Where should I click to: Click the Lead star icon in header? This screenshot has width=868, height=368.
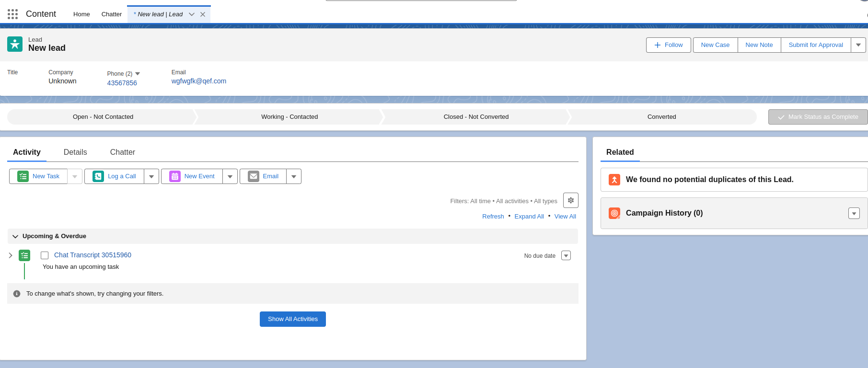[x=15, y=44]
